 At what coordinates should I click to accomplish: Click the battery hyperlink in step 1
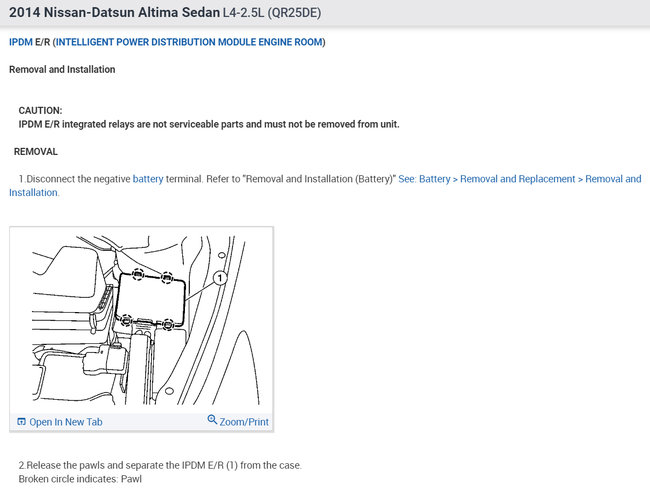148,179
